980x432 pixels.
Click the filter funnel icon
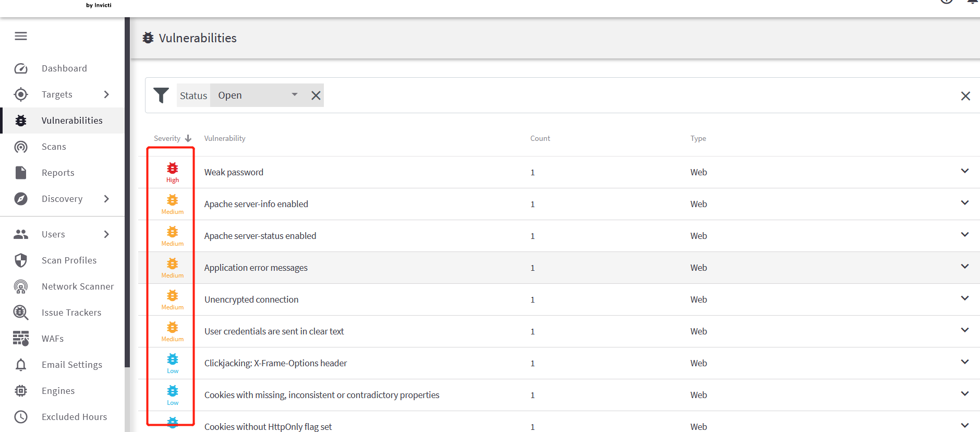[x=161, y=95]
